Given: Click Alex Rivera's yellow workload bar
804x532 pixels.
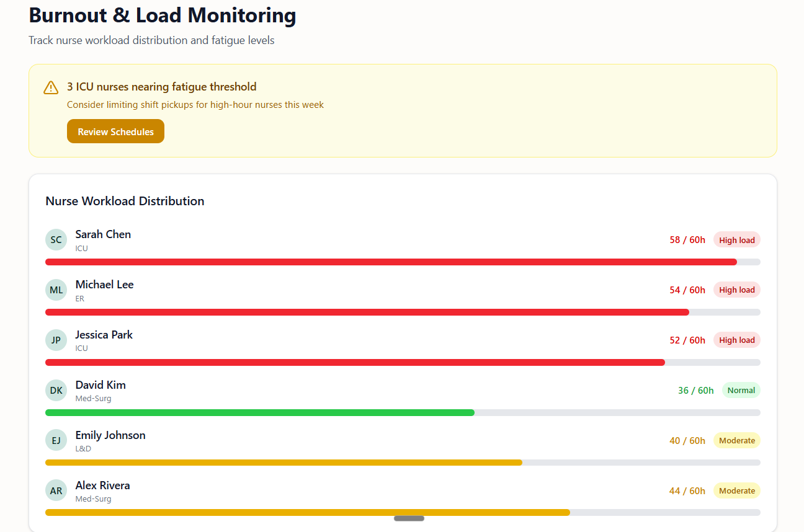Looking at the screenshot, I should pos(308,513).
